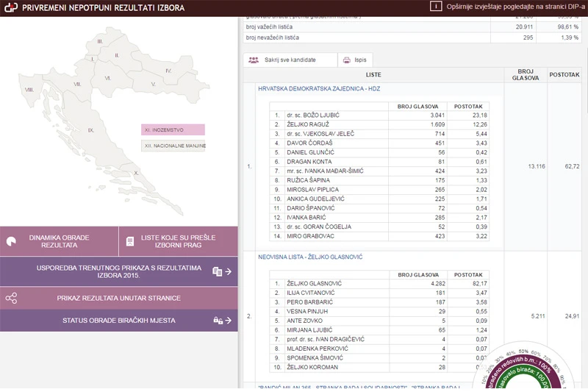The height and width of the screenshot is (392, 588).
Task: Select constituency II. on the map
Action: click(117, 55)
